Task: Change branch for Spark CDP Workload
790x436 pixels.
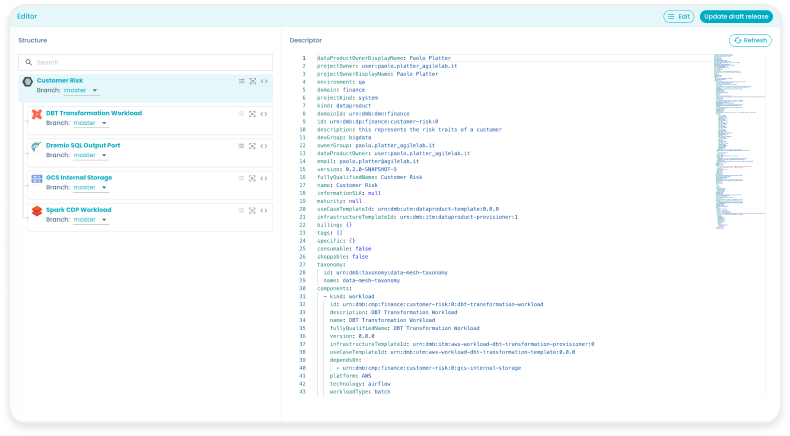Action: (91, 219)
